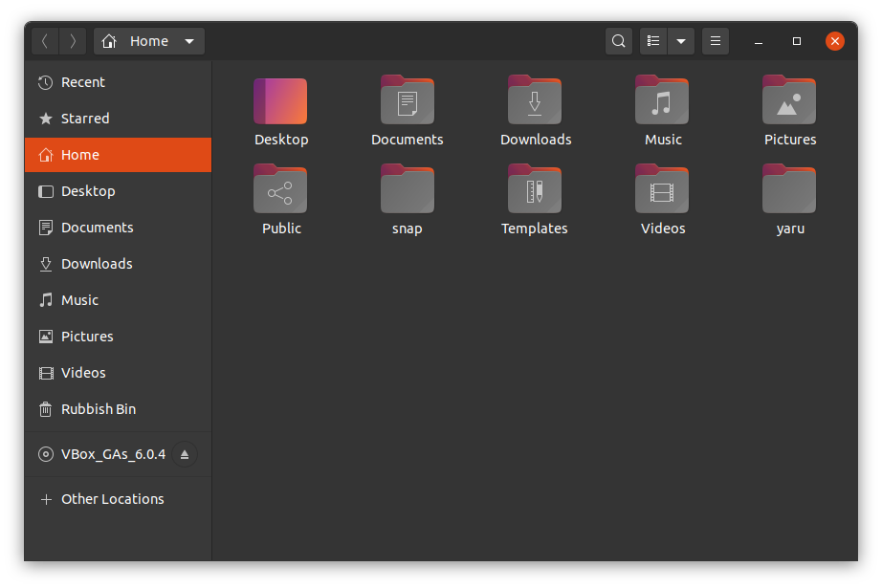Click the VBox_GAs disc icon in sidebar
The height and width of the screenshot is (588, 882).
pyautogui.click(x=46, y=454)
